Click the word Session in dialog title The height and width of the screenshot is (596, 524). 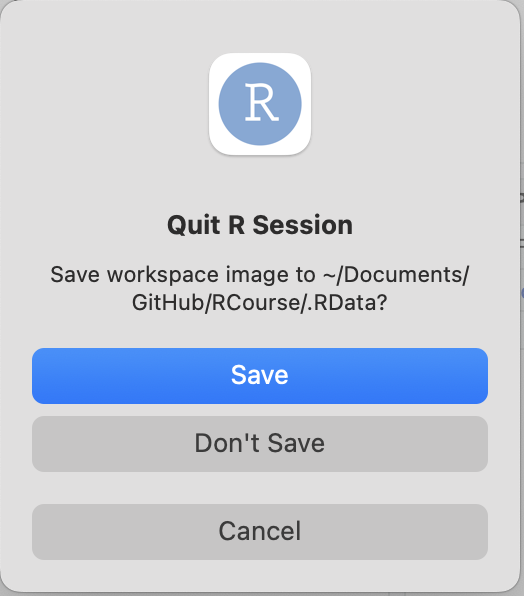pos(303,225)
